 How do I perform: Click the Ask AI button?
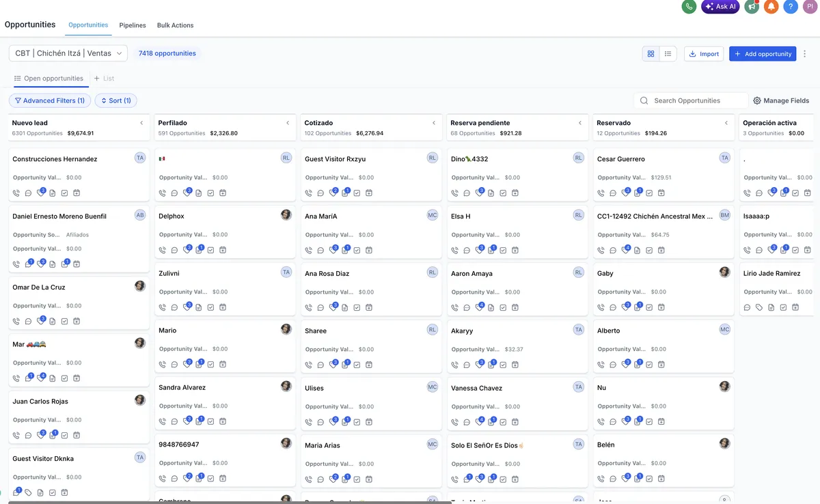click(x=720, y=7)
